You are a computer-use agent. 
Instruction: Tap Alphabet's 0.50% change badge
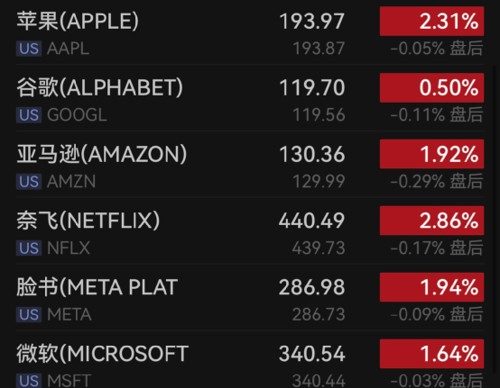(432, 88)
